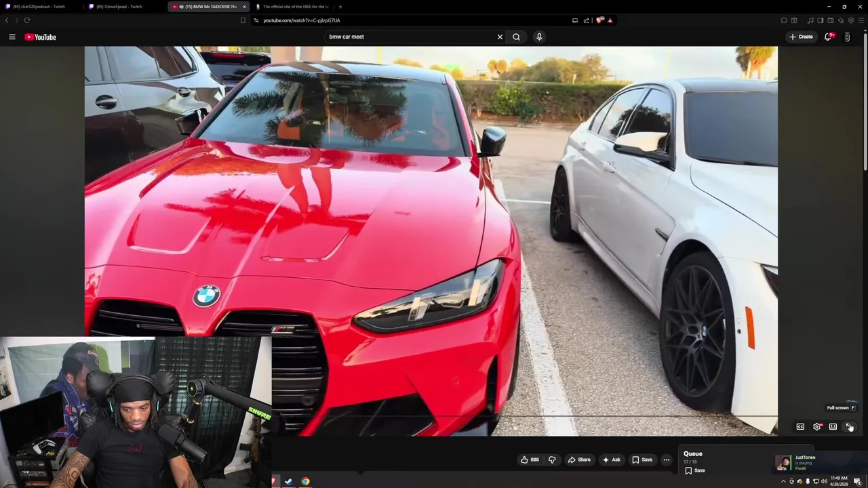
Task: Open site settings icon beside the URL
Action: coord(257,20)
